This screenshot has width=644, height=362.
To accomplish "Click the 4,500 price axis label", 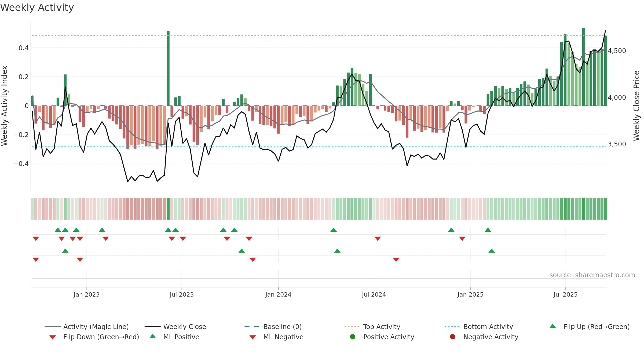I will pyautogui.click(x=617, y=51).
